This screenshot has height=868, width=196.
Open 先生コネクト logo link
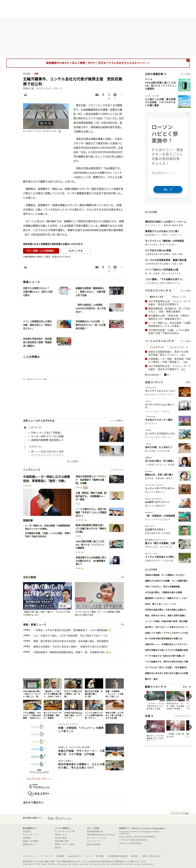point(39,794)
